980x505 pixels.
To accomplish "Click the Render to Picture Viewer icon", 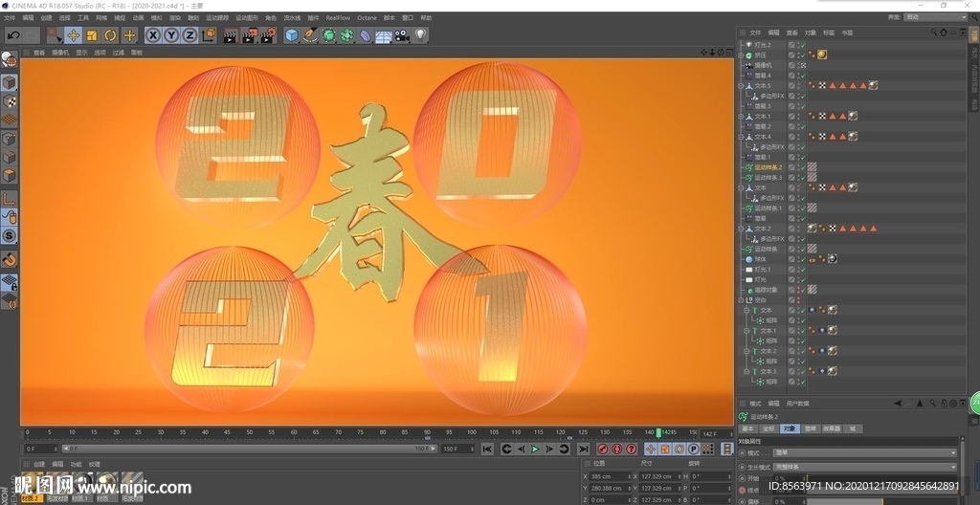I will 249,35.
